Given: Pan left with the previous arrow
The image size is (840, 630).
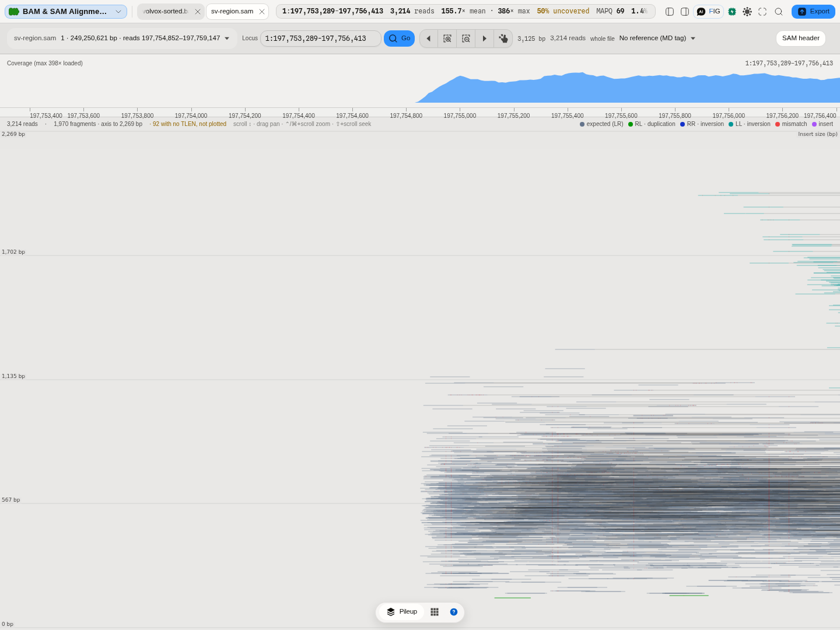Looking at the screenshot, I should [x=429, y=38].
